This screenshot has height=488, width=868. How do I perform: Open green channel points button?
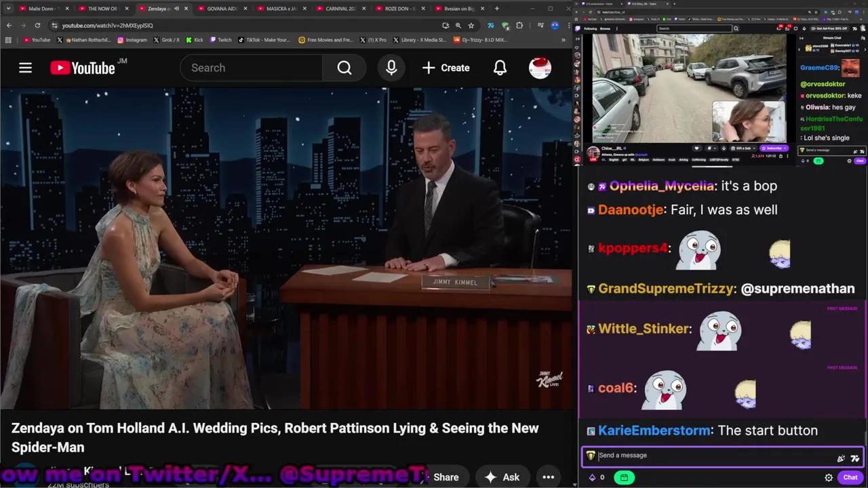pyautogui.click(x=624, y=477)
